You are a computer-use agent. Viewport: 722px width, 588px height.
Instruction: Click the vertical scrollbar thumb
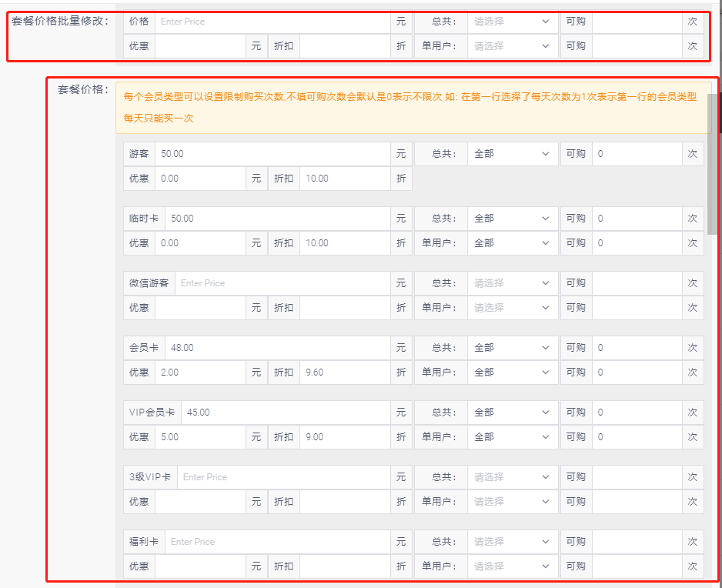713,163
